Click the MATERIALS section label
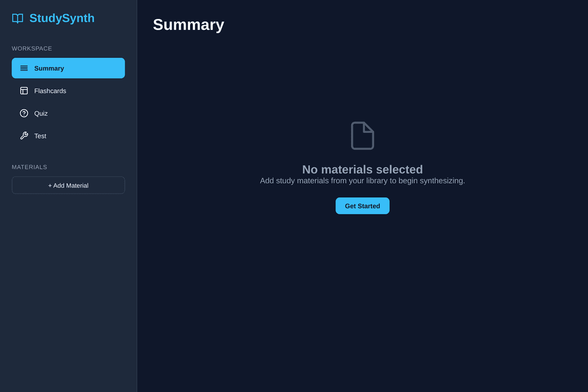 point(29,167)
